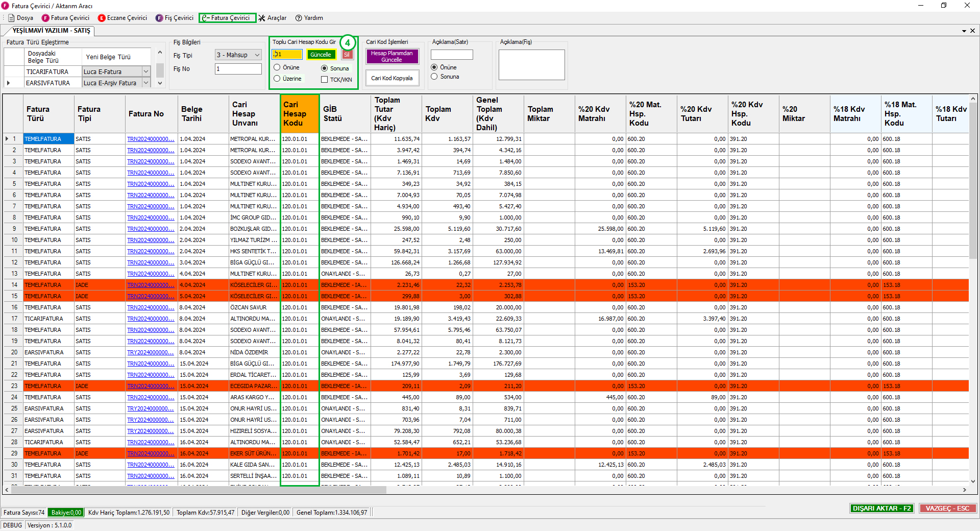Open the EARSIVFATURA Luca E-Arşiv Fatura dropdown
Viewport: 980px width, 531px height.
[x=146, y=83]
